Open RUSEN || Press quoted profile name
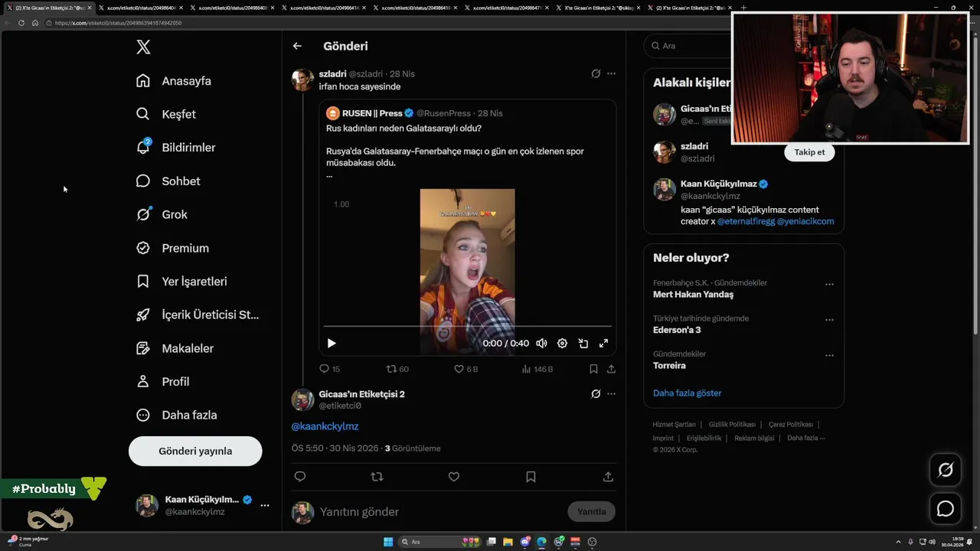 372,113
